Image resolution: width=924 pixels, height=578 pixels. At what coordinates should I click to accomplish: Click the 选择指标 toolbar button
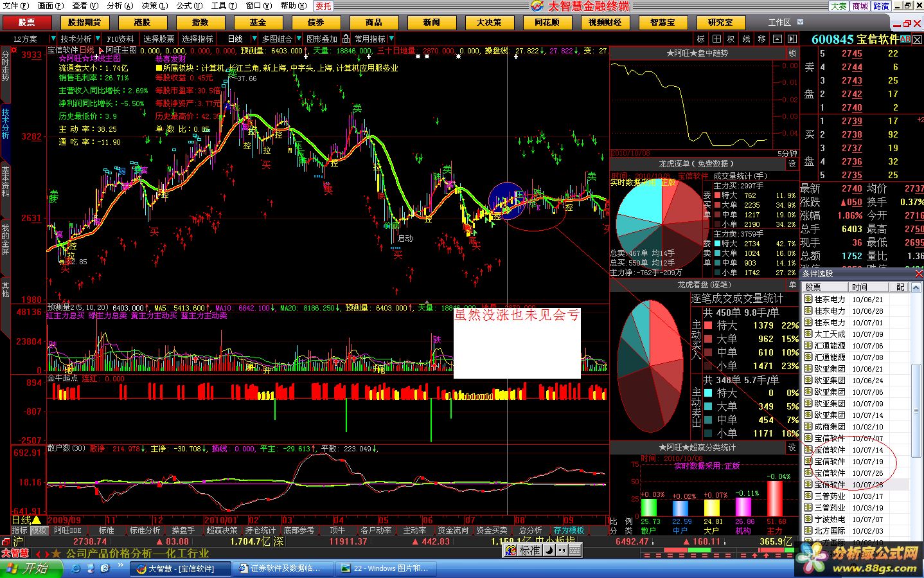[x=198, y=39]
